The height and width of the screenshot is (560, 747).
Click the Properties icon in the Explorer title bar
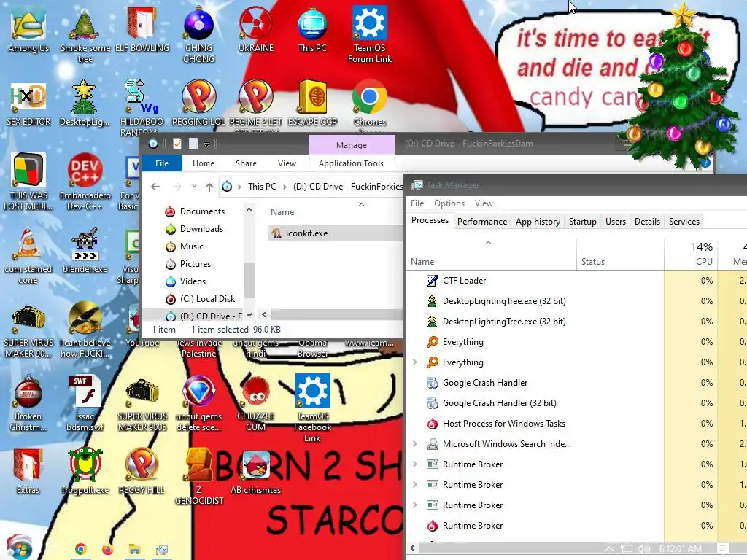click(177, 144)
